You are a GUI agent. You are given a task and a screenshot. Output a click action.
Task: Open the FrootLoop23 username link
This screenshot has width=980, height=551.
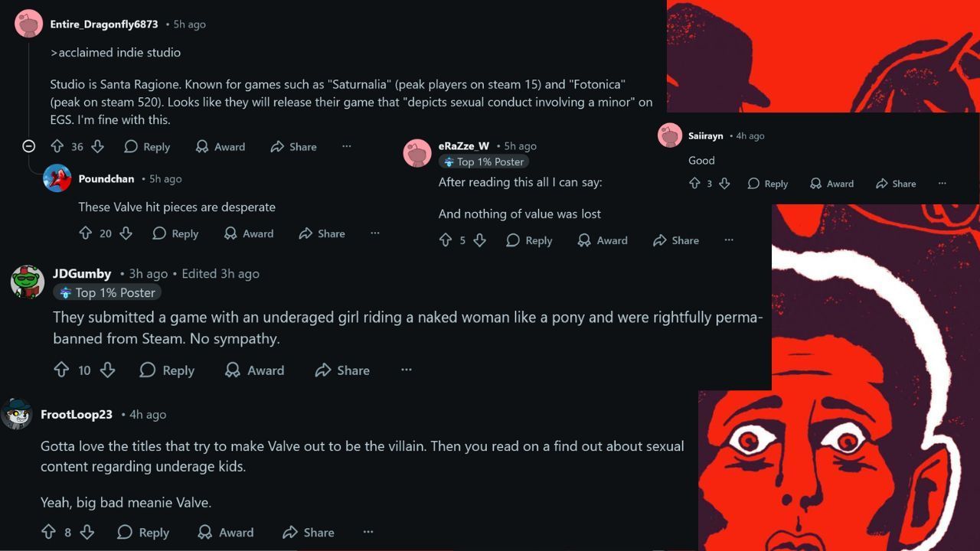click(77, 414)
